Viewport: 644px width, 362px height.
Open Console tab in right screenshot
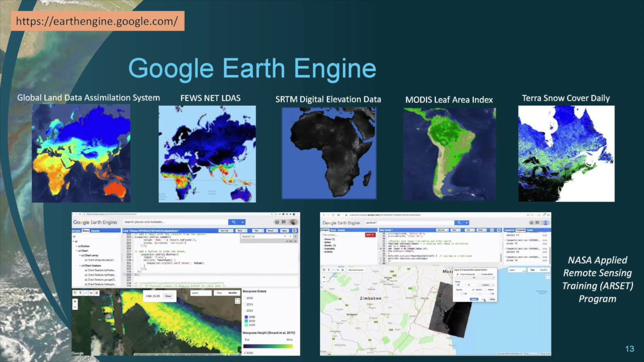(x=520, y=230)
